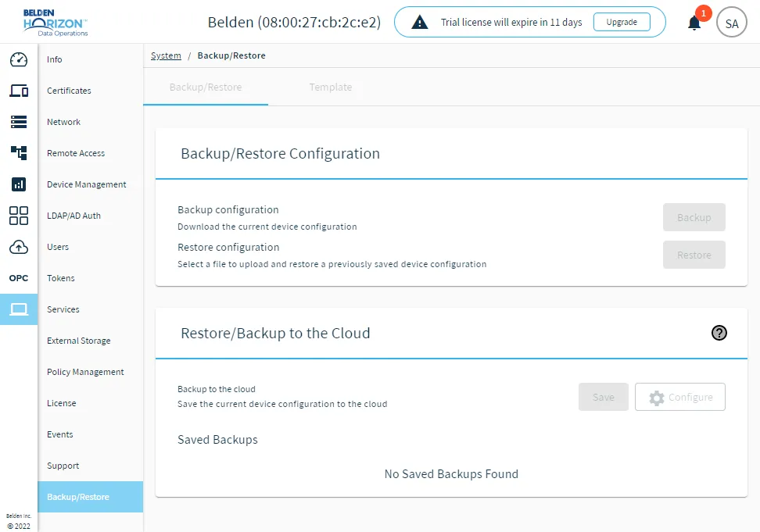Open Info in the system menu
Image resolution: width=760 pixels, height=532 pixels.
pos(90,59)
